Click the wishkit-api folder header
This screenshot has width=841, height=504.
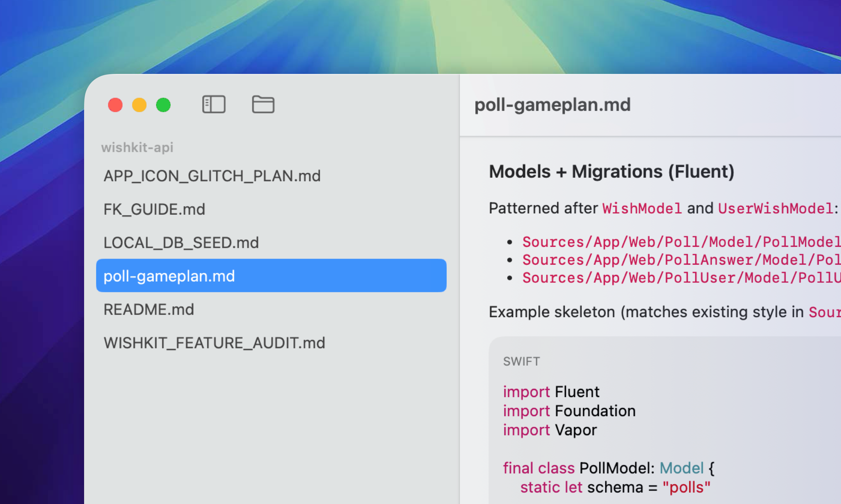(137, 148)
